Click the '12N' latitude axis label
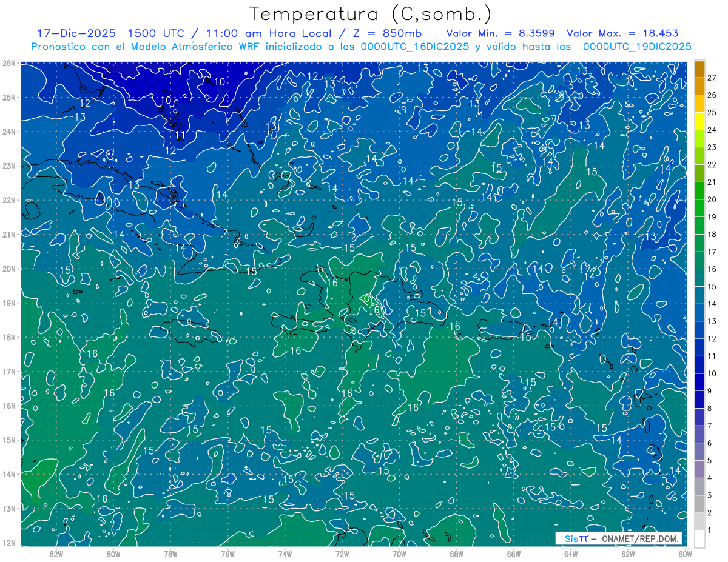 tap(8, 543)
